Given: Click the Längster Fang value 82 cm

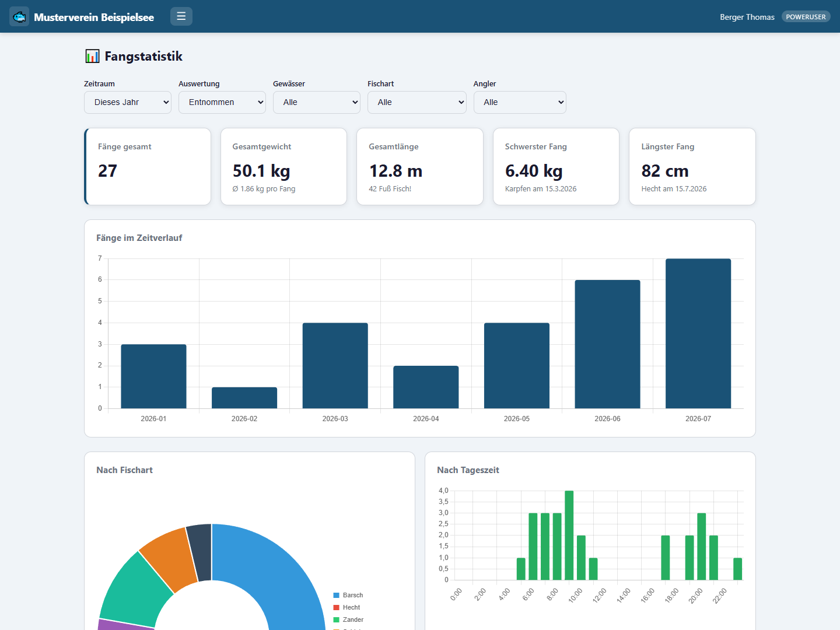Looking at the screenshot, I should click(x=665, y=171).
